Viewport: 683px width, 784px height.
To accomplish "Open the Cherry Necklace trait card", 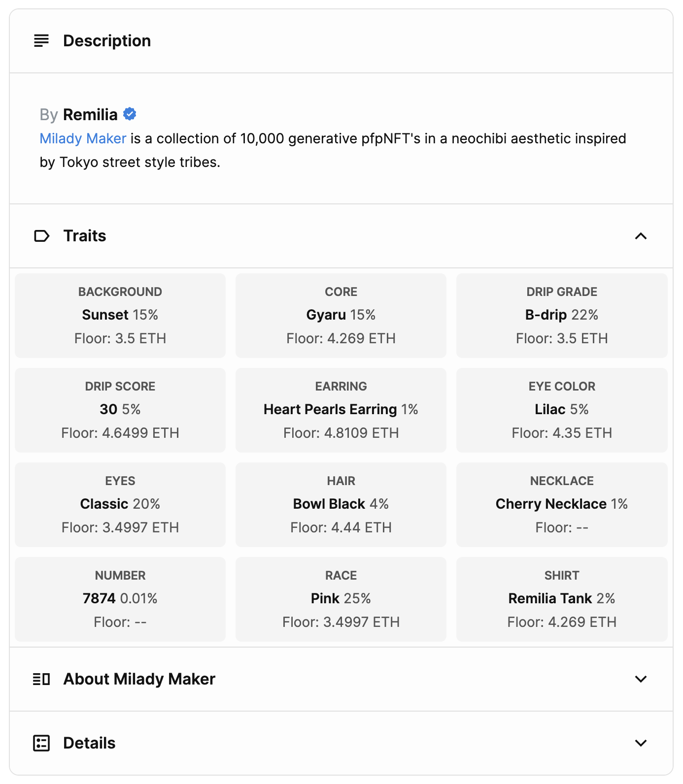I will click(562, 505).
